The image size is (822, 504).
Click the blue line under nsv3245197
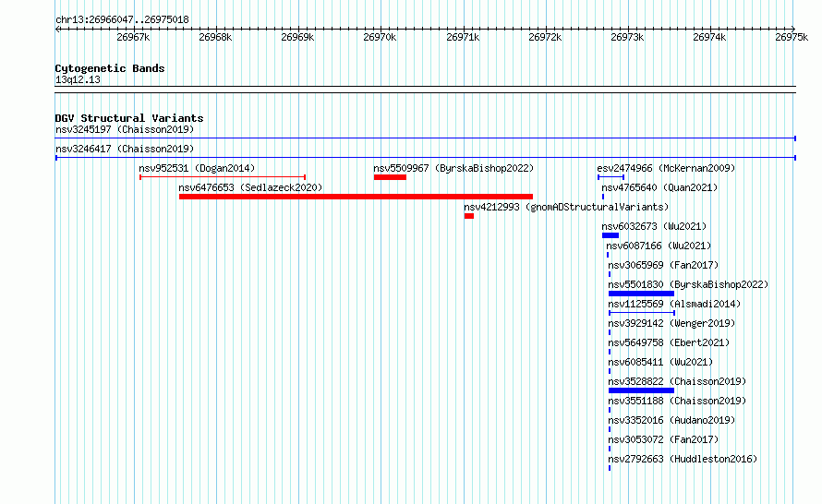pos(426,138)
